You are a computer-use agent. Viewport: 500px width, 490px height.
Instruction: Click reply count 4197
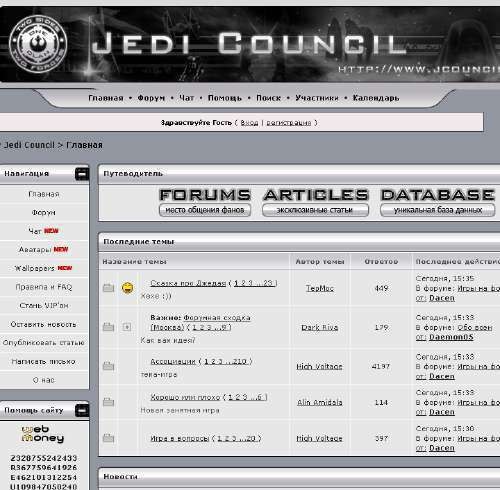tap(381, 366)
